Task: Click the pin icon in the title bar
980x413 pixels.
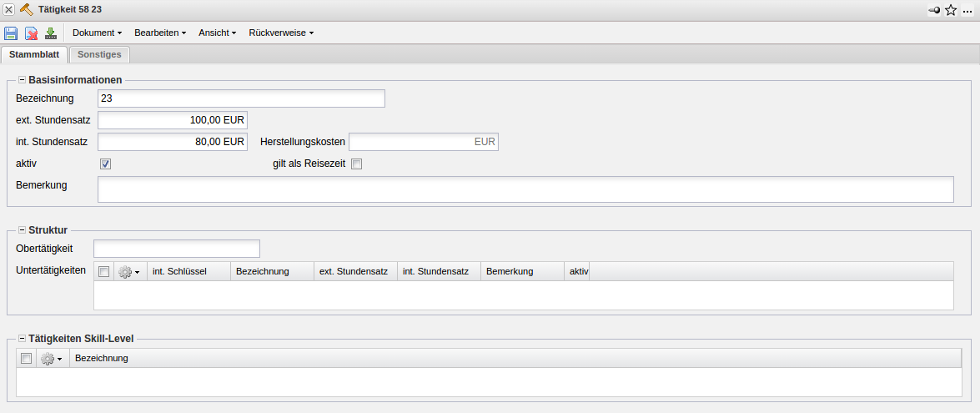Action: (x=934, y=10)
